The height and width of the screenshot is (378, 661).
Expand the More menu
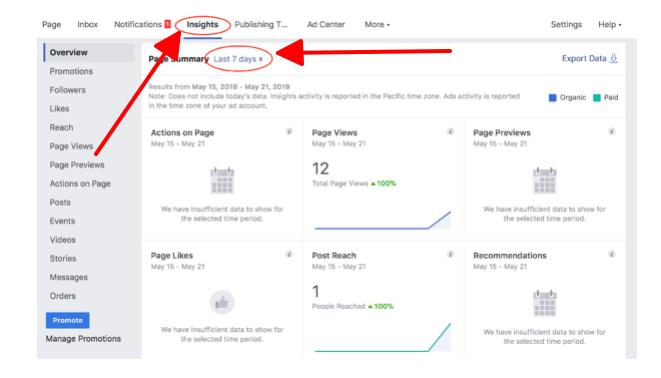point(377,24)
